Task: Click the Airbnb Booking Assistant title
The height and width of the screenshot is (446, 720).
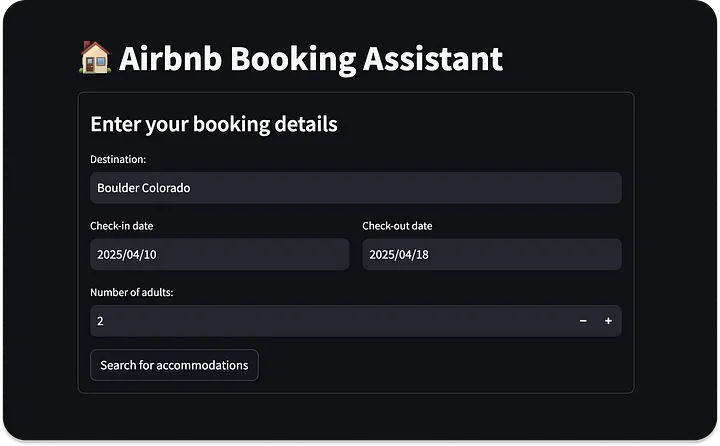Action: coord(311,59)
